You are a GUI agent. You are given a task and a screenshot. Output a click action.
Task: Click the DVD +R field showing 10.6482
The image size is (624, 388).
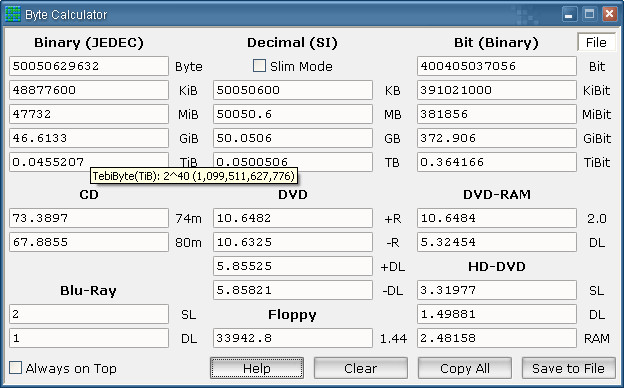[293, 218]
